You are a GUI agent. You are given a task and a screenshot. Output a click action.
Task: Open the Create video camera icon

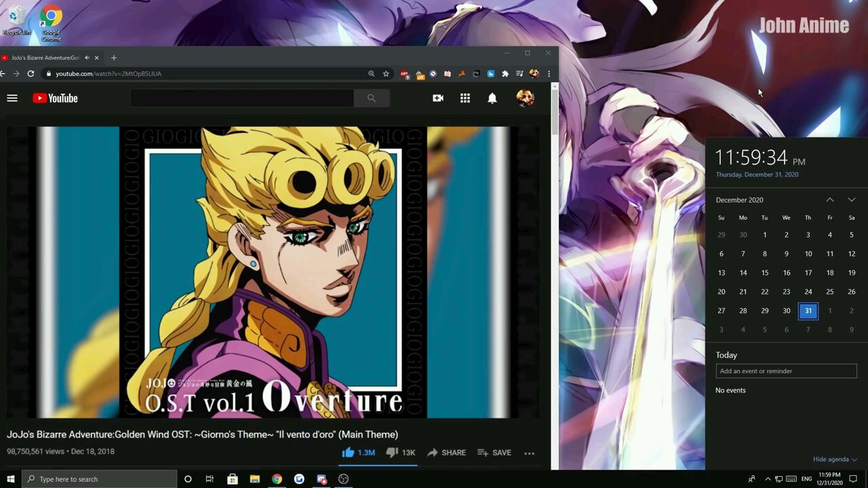[x=438, y=98]
